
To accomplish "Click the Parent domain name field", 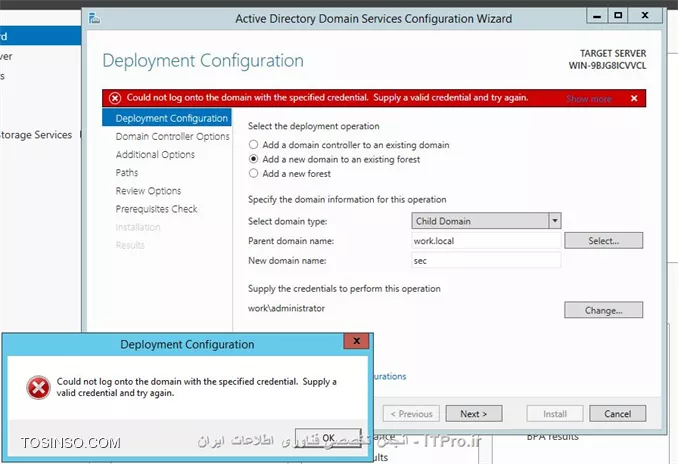I will [x=486, y=241].
